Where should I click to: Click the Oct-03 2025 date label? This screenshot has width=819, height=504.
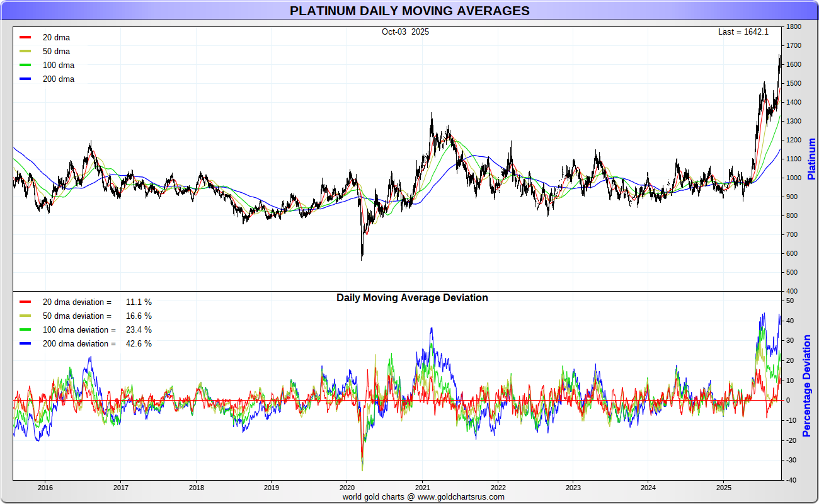tap(405, 32)
